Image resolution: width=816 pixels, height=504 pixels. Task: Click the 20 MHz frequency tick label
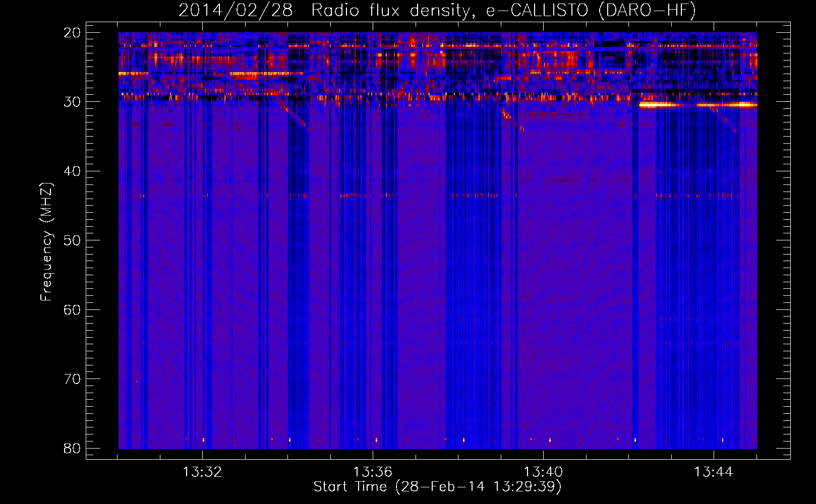72,33
